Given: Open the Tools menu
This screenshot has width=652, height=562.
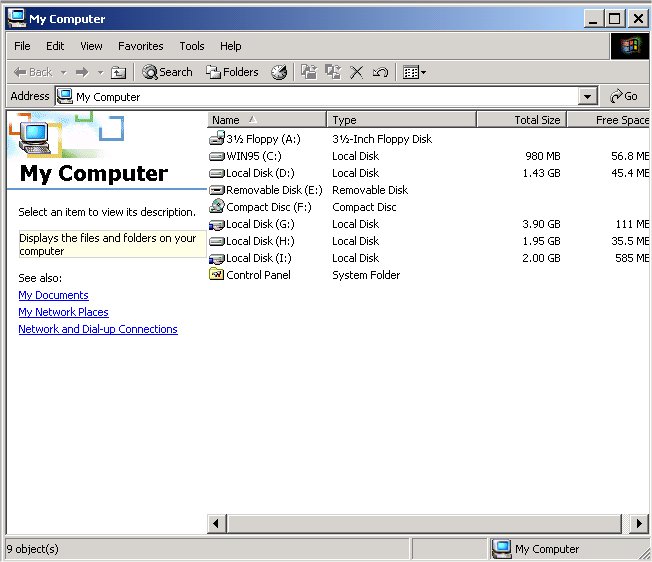Looking at the screenshot, I should click(x=191, y=46).
